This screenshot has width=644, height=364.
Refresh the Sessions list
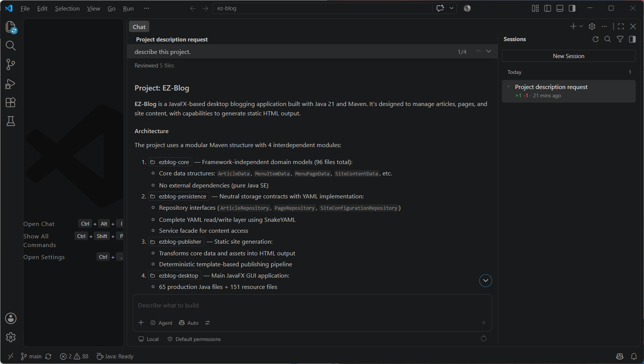tap(595, 39)
